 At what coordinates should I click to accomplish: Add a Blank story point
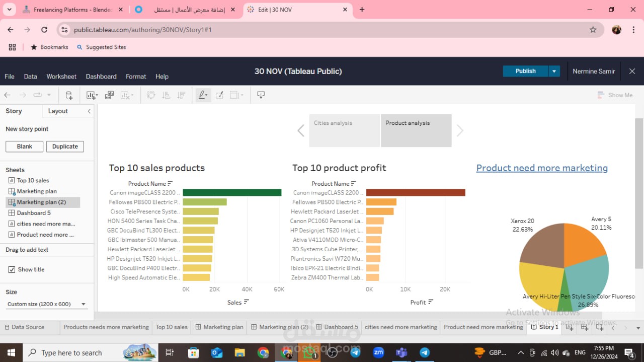[25, 147]
